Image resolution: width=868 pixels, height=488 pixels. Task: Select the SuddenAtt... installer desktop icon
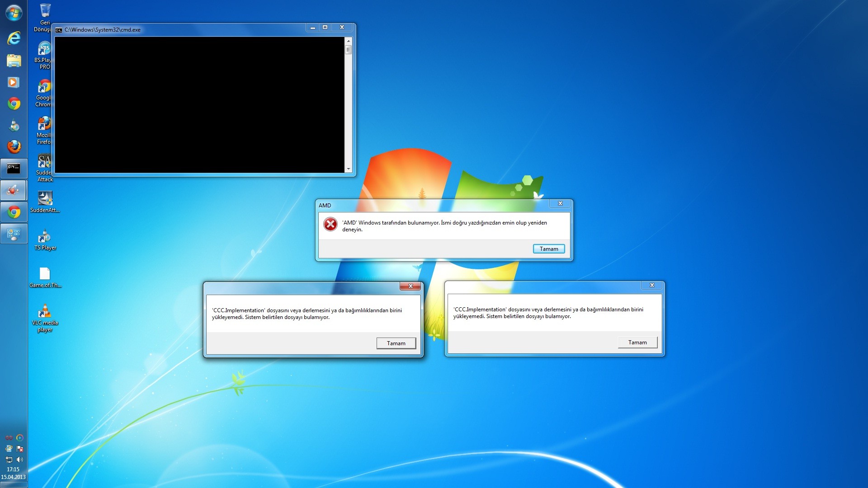coord(45,202)
